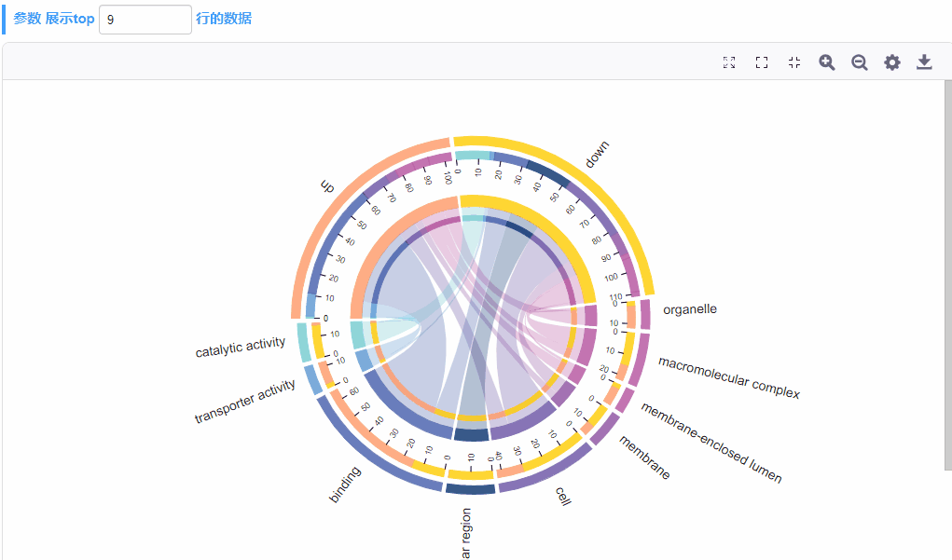Click the '行的数据' label text
This screenshot has width=952, height=560.
click(224, 19)
